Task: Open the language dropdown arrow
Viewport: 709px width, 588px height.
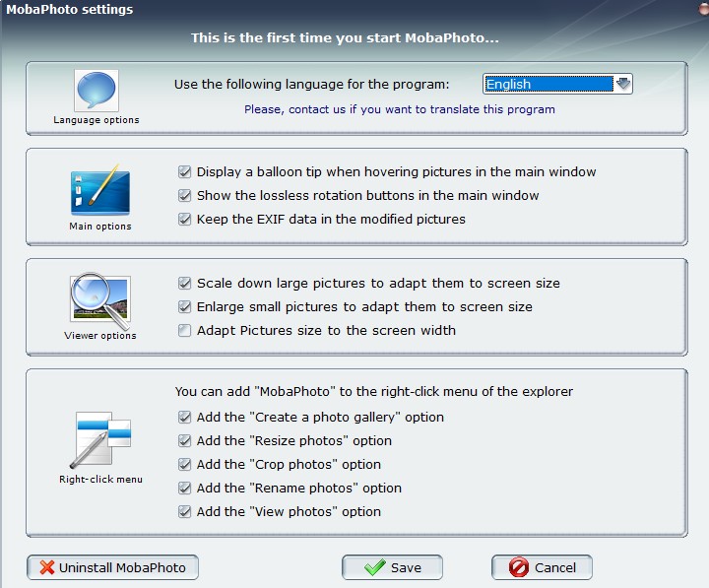Action: 623,84
